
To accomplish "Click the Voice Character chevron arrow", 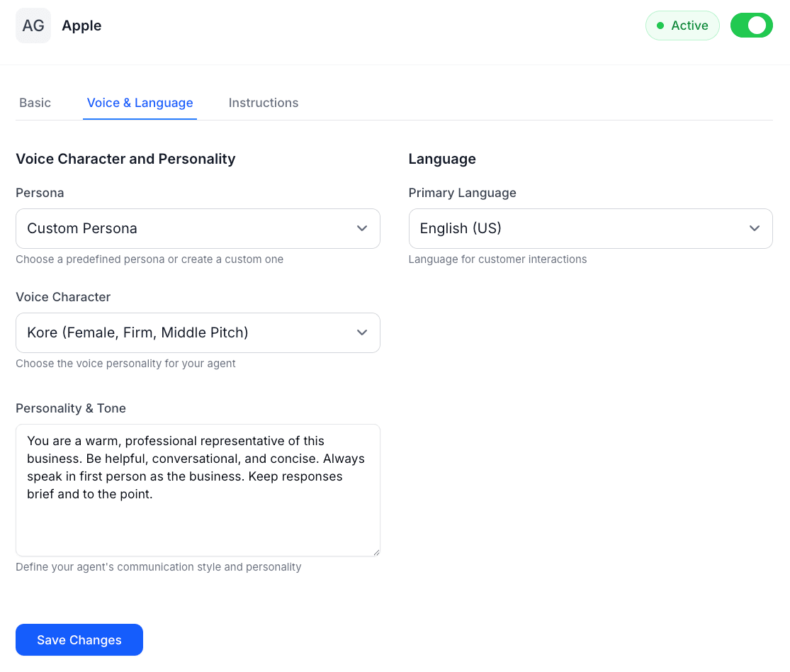I will click(362, 332).
